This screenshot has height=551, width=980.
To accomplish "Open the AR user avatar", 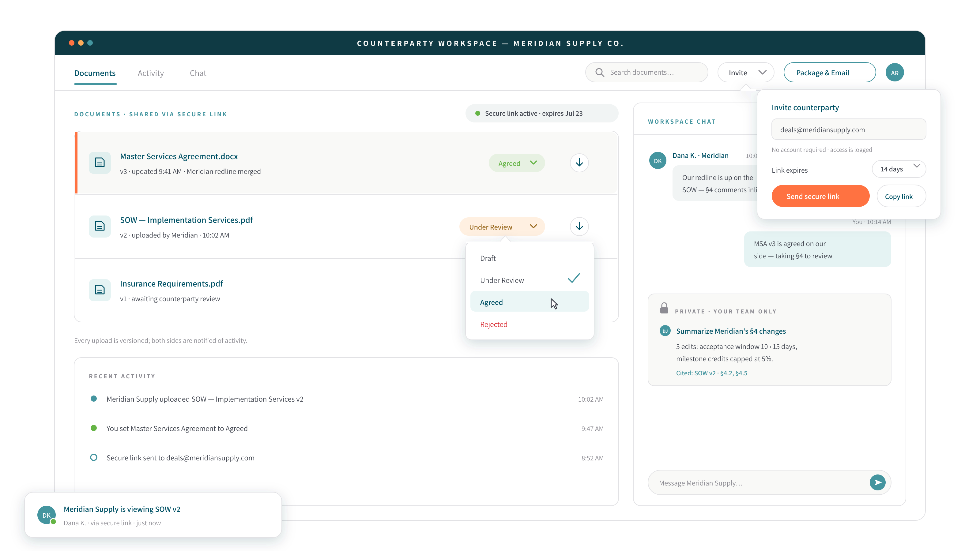I will [895, 72].
